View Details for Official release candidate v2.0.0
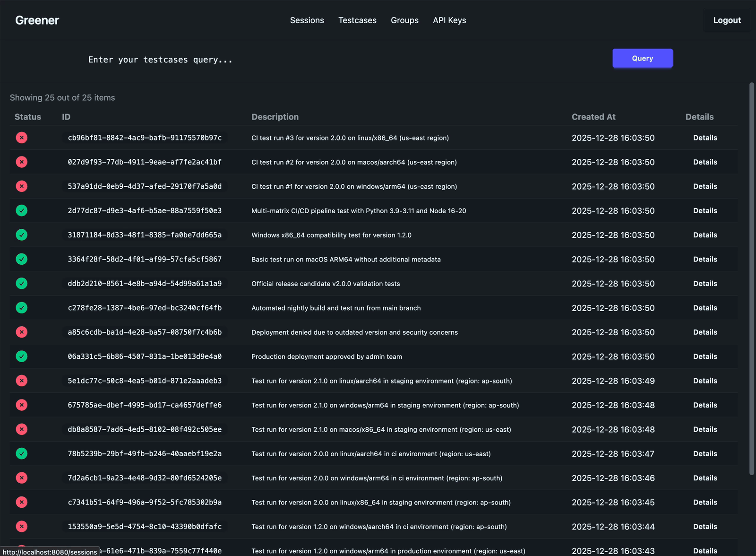 pyautogui.click(x=705, y=284)
